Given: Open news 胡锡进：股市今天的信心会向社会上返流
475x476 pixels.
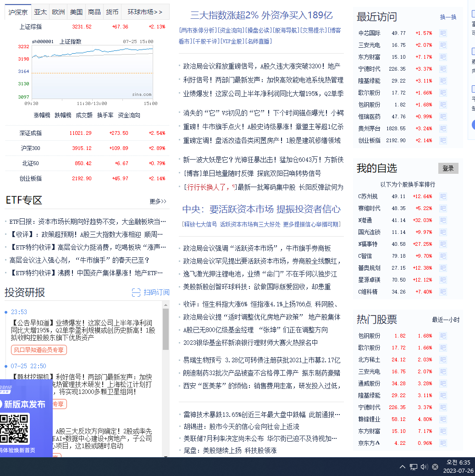Looking at the screenshot, I should (x=241, y=427).
